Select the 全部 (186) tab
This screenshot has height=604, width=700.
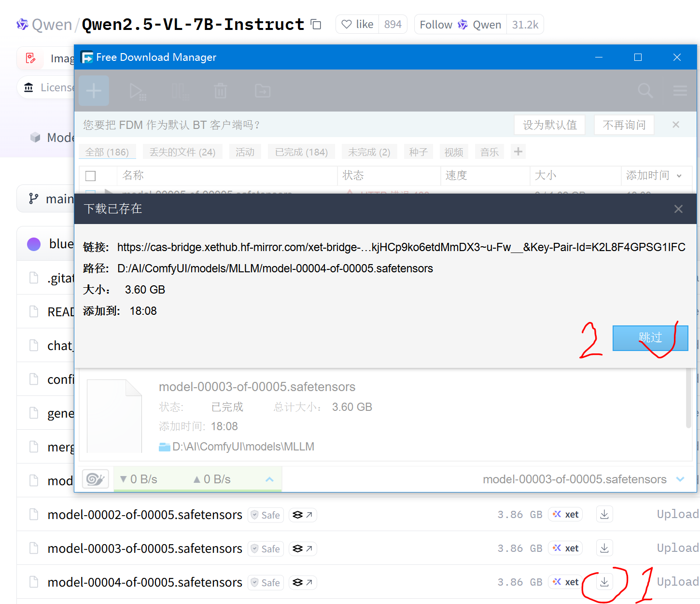click(107, 152)
